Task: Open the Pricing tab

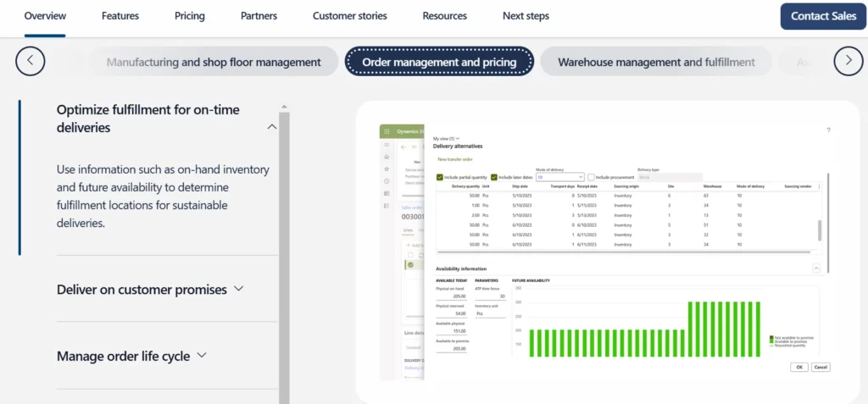Action: (x=189, y=16)
